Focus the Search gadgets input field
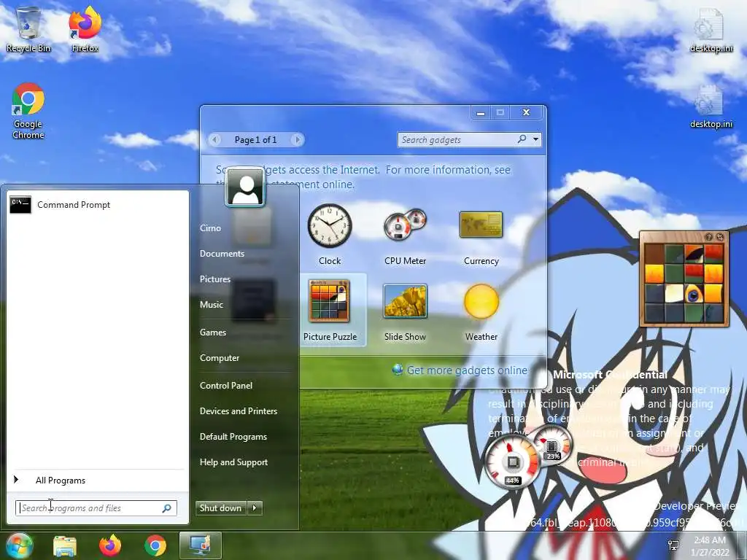 457,139
